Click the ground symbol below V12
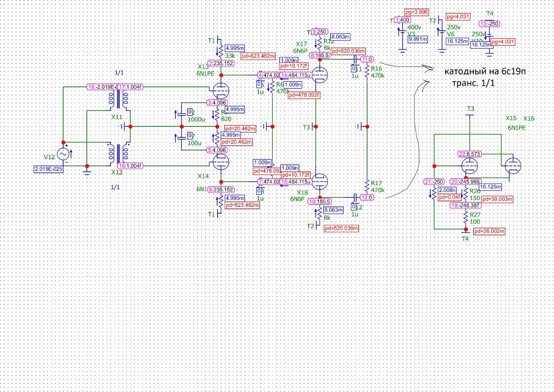The width and height of the screenshot is (554, 392). (x=87, y=172)
